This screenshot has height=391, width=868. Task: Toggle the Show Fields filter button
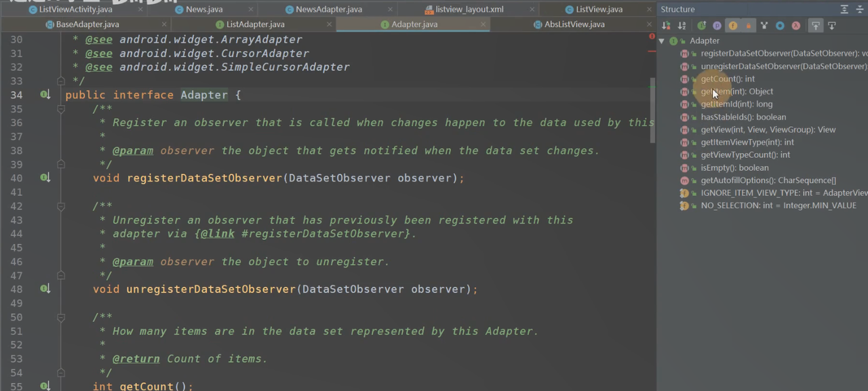pos(733,26)
